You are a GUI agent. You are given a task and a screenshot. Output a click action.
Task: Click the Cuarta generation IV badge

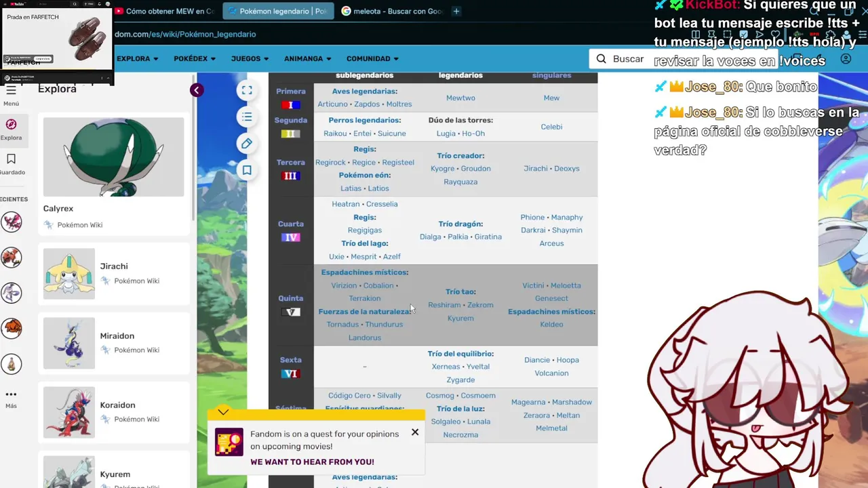[x=290, y=237]
